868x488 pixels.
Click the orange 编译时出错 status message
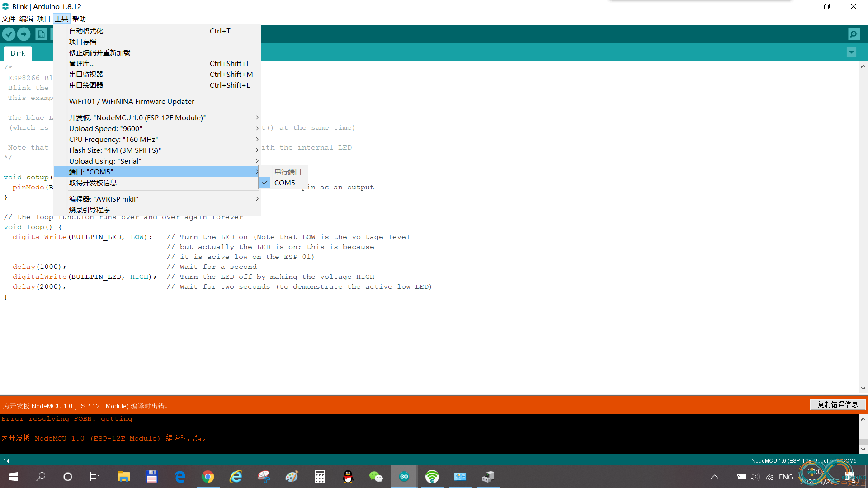coord(85,406)
